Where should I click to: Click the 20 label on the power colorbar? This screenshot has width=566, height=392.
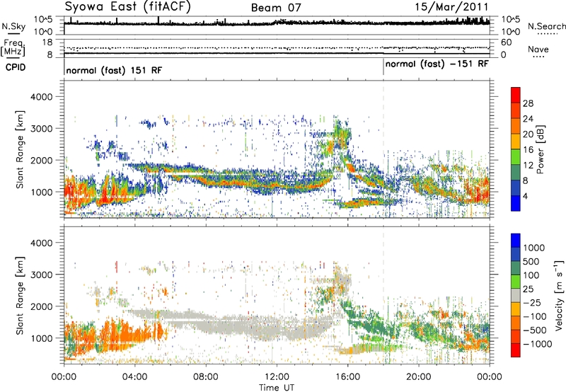tap(528, 134)
